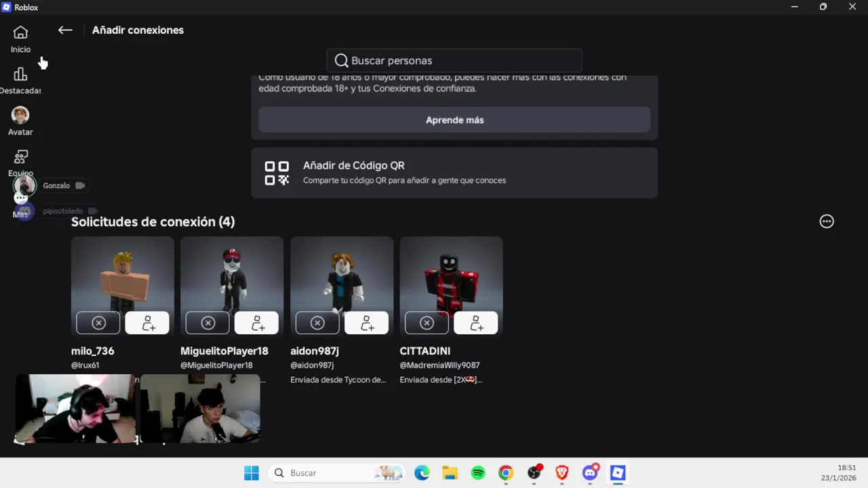
Task: Click the Aprende más button
Action: click(x=454, y=120)
